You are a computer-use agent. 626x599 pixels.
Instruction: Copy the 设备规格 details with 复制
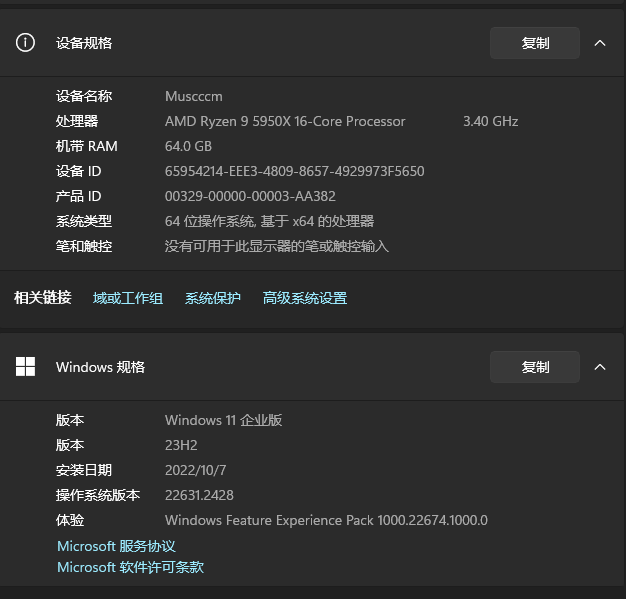(x=535, y=43)
